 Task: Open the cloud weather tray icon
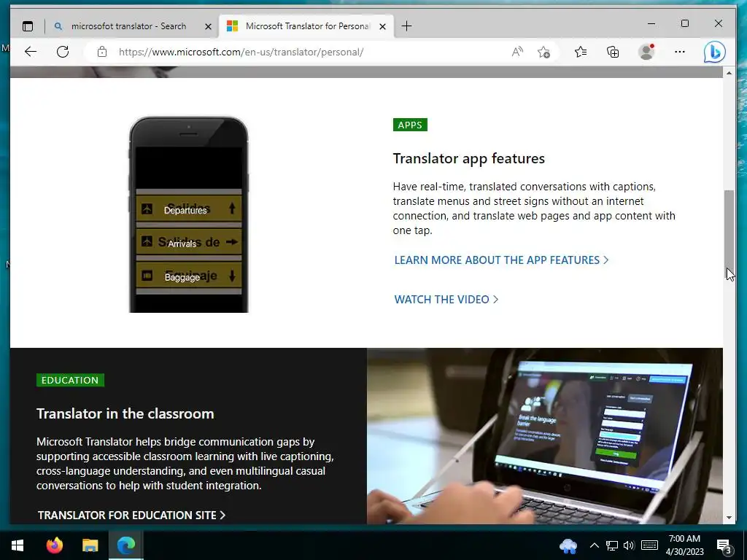point(568,546)
